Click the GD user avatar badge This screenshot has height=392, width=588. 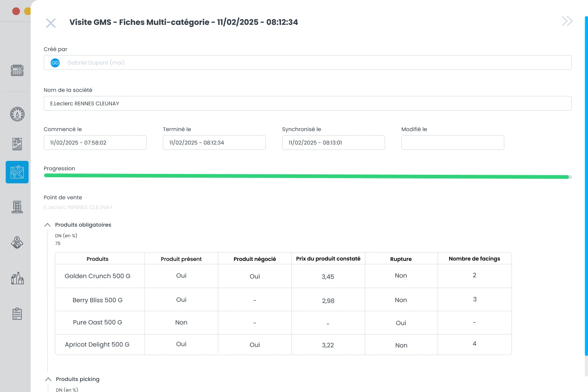[x=55, y=63]
